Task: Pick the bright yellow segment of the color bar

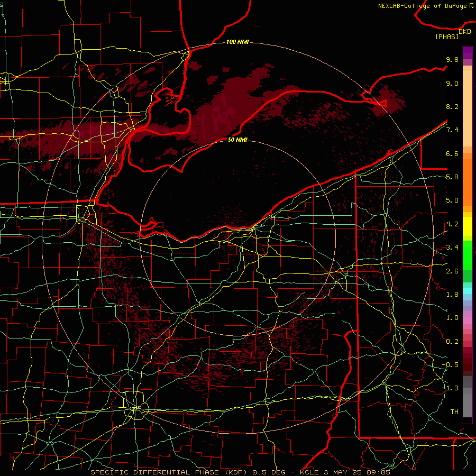Action: pyautogui.click(x=467, y=226)
